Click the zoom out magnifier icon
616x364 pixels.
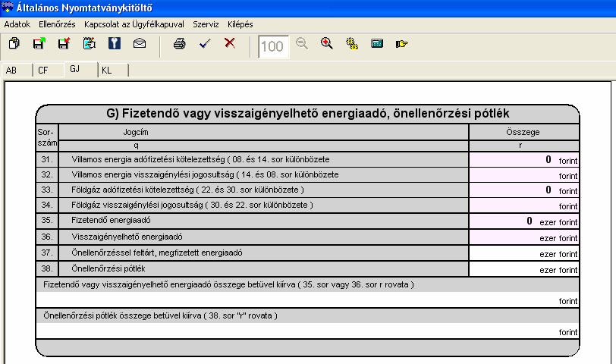click(x=302, y=43)
